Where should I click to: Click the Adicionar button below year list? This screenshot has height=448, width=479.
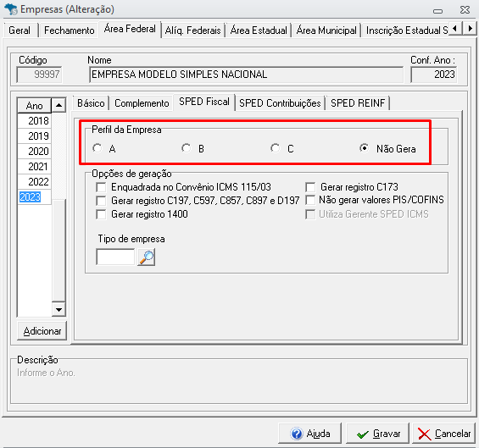click(x=42, y=331)
